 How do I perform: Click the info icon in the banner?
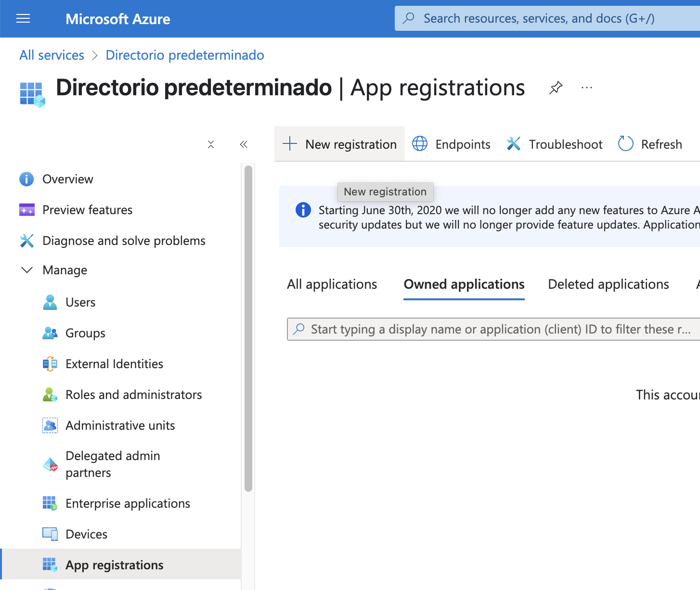(303, 210)
